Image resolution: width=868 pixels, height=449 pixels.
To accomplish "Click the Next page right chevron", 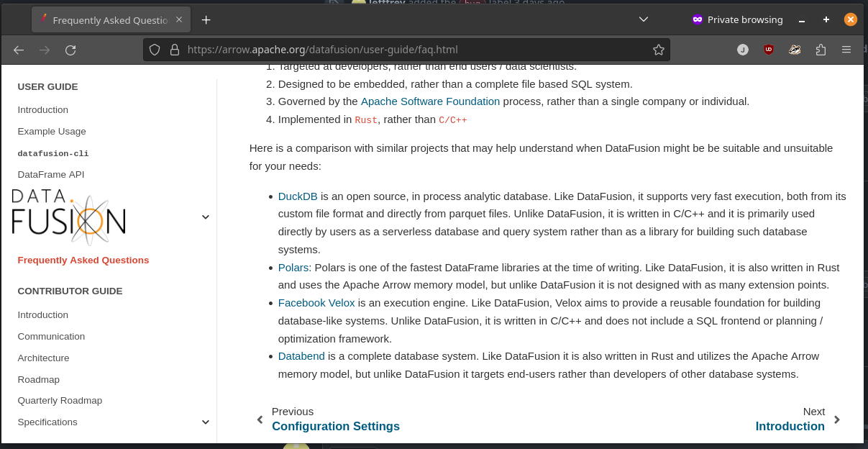I will click(x=836, y=419).
